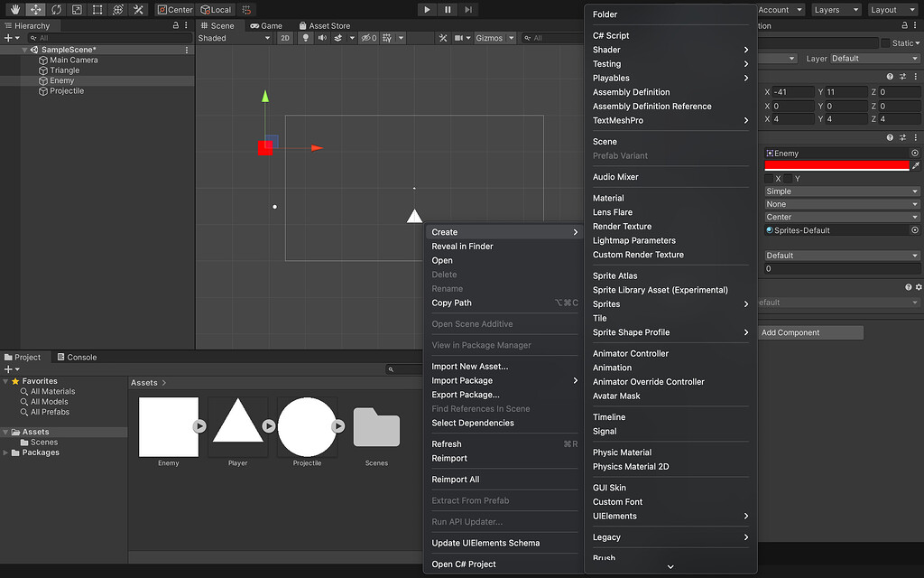This screenshot has height=578, width=924.
Task: Open the Layers dropdown in the top bar
Action: pos(835,9)
